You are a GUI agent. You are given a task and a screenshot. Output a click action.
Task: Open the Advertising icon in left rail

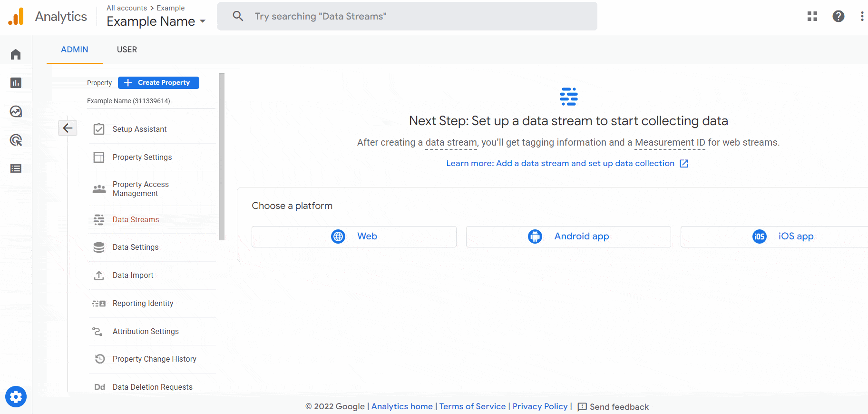[x=16, y=140]
